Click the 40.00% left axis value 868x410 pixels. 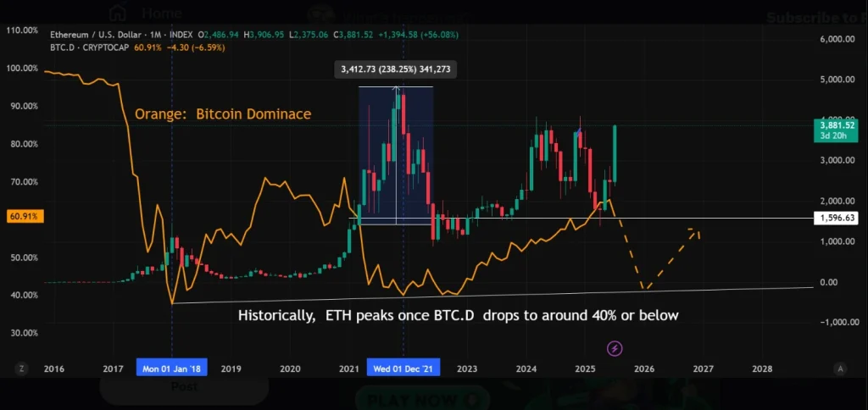point(24,296)
